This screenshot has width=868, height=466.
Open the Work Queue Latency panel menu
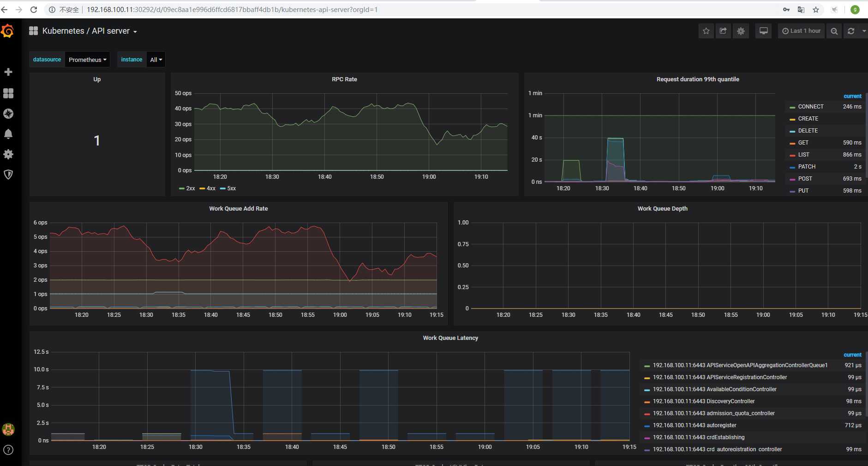coord(450,338)
